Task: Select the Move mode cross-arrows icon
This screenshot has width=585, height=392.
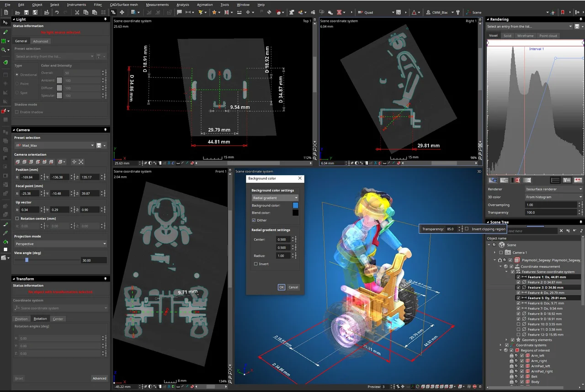Action: click(x=122, y=12)
